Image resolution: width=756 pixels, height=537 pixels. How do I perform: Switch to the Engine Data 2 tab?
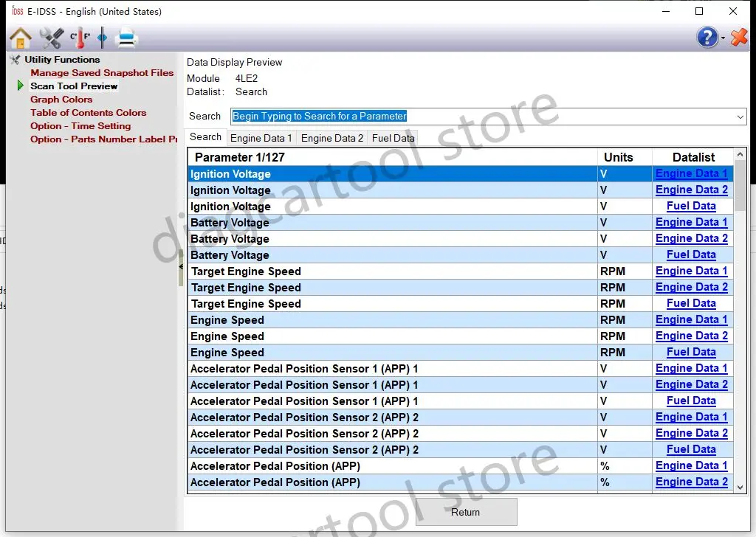[331, 138]
